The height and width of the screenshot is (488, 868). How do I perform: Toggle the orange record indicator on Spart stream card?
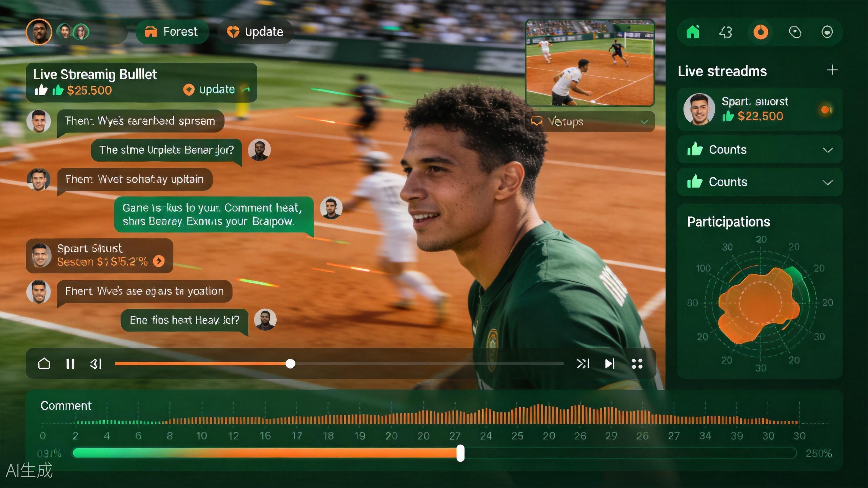826,109
